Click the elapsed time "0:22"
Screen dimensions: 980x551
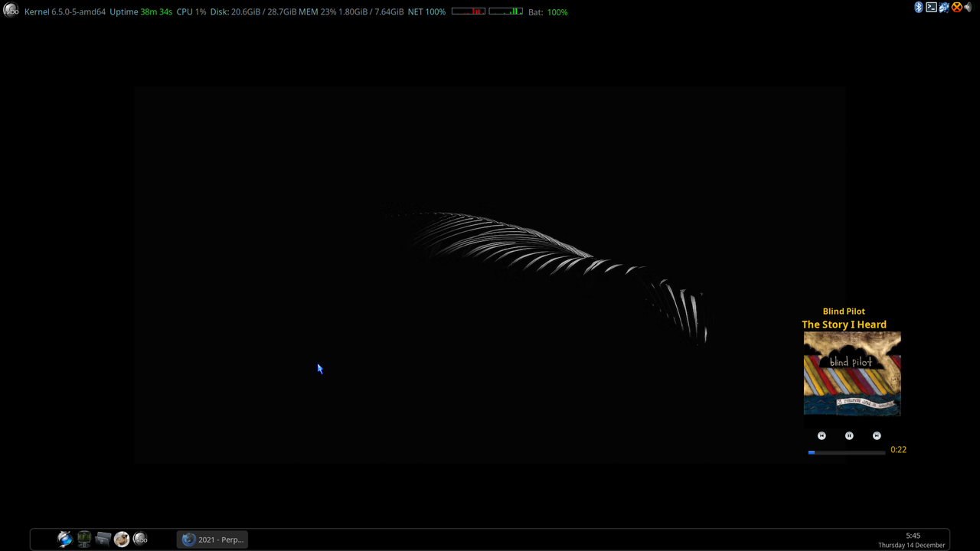[x=898, y=450]
